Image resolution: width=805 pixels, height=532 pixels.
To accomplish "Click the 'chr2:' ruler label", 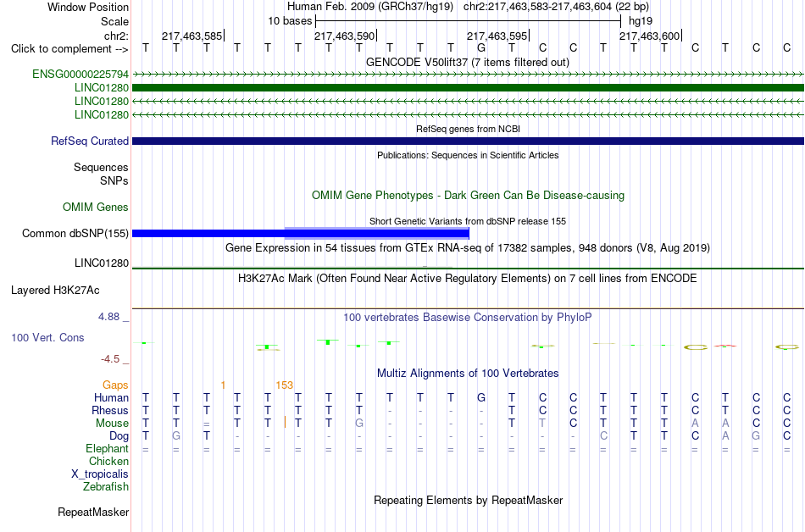I will point(116,36).
